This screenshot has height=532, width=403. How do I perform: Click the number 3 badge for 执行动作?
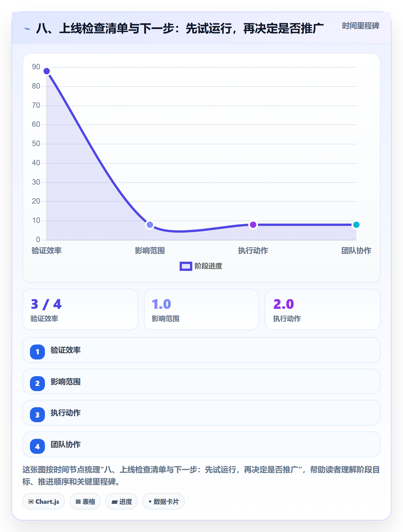[x=37, y=415]
